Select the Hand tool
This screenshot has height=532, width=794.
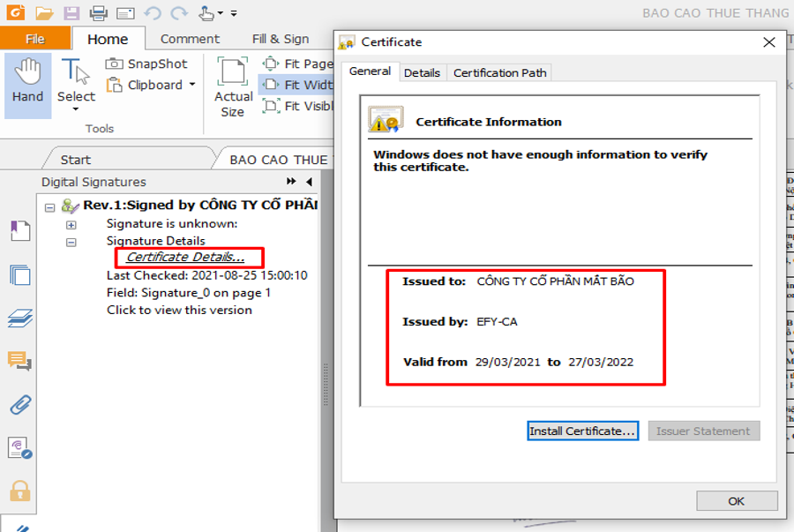(x=28, y=85)
